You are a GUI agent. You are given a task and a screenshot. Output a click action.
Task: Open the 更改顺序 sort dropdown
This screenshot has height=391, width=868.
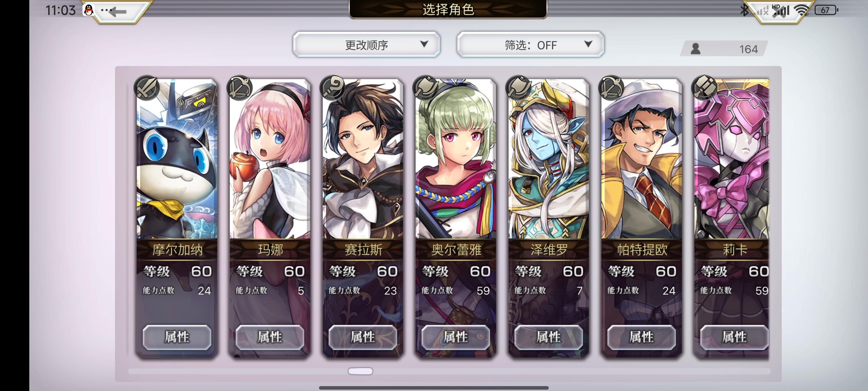[x=367, y=44]
